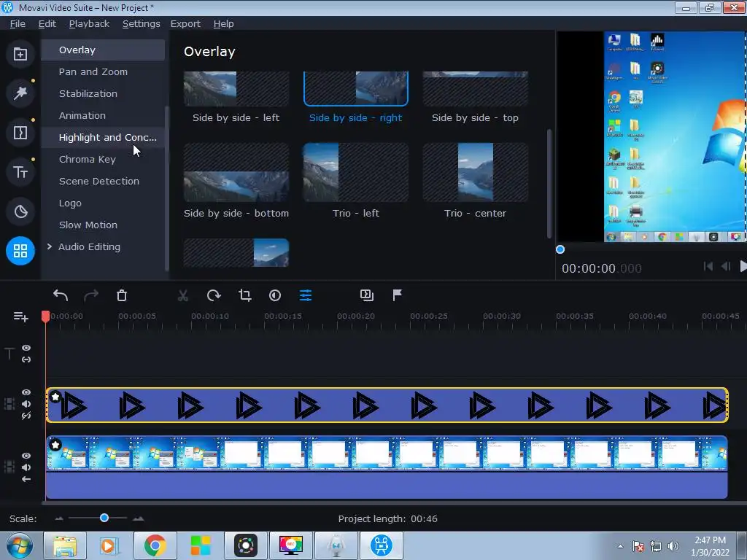Click the zoom in timeline icon
Viewport: 747px width, 560px height.
tap(138, 518)
